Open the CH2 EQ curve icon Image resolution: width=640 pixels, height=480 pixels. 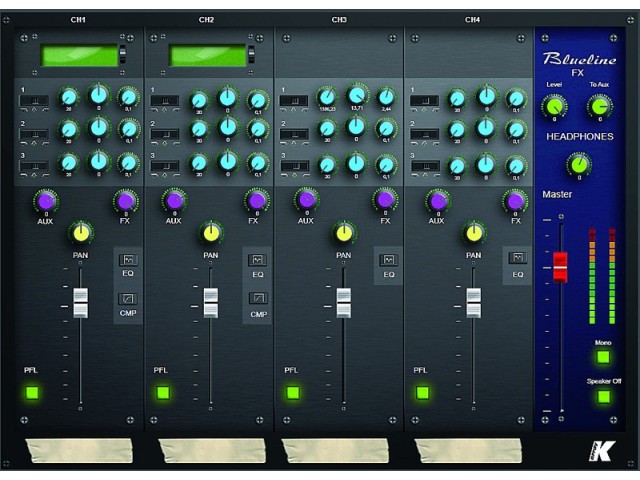pyautogui.click(x=257, y=260)
